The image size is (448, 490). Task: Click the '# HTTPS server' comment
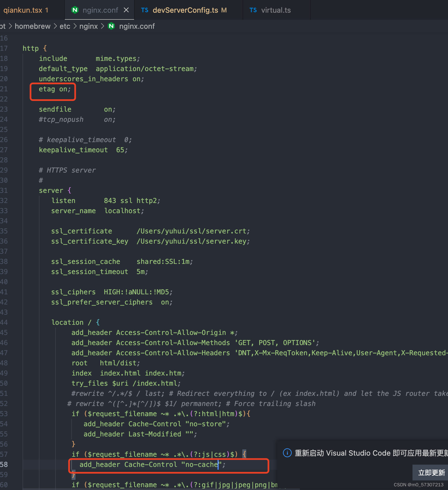coord(67,170)
